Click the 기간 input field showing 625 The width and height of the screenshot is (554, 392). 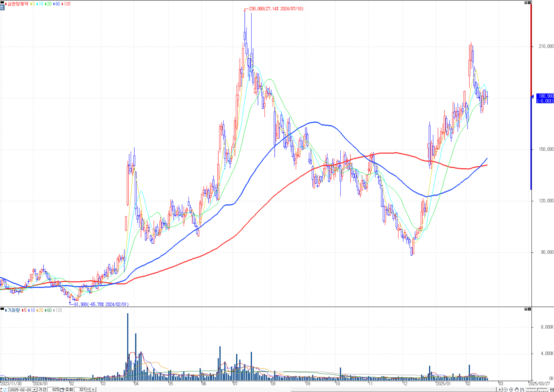click(53, 390)
